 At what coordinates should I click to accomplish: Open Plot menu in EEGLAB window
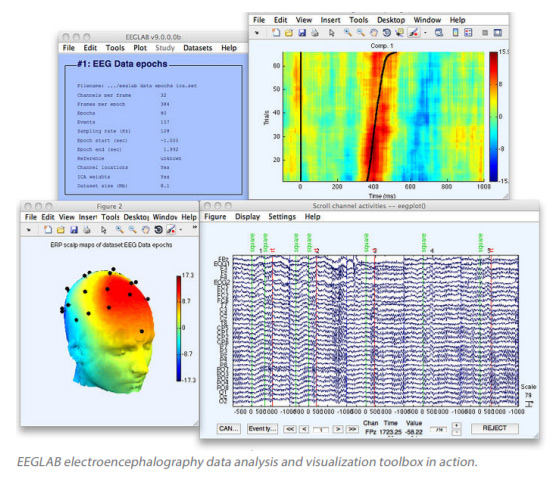click(x=140, y=48)
